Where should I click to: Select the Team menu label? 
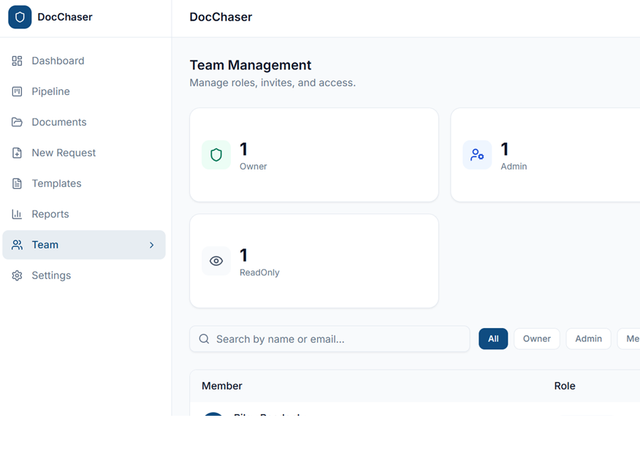tap(45, 245)
